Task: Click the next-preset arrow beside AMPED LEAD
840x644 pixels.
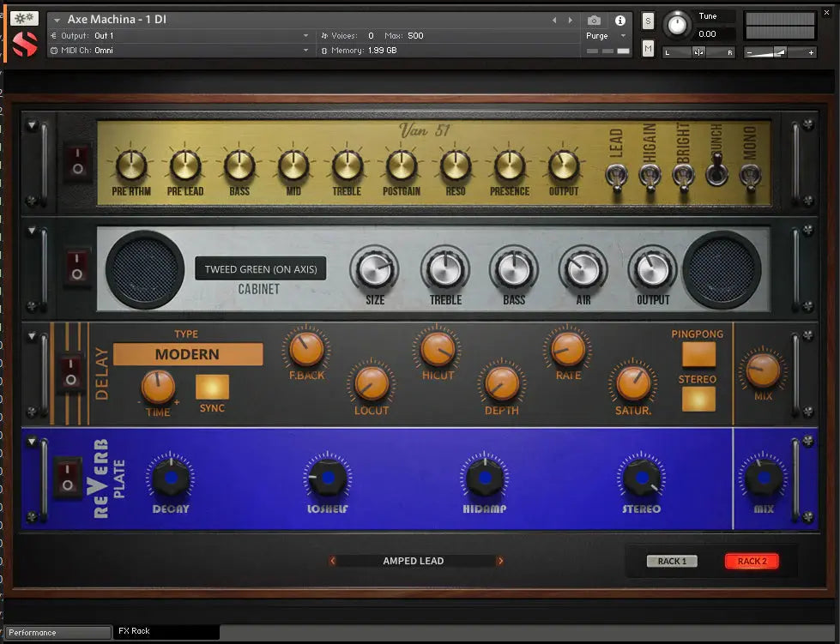Action: [x=501, y=560]
